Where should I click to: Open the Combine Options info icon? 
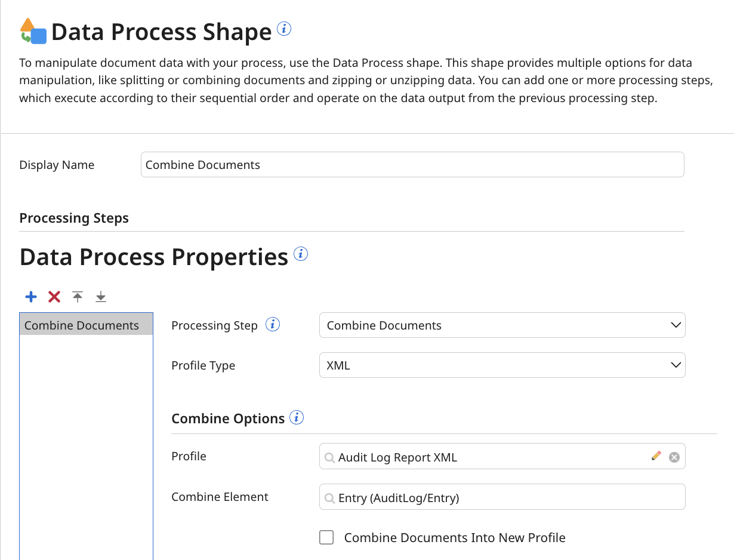click(297, 417)
